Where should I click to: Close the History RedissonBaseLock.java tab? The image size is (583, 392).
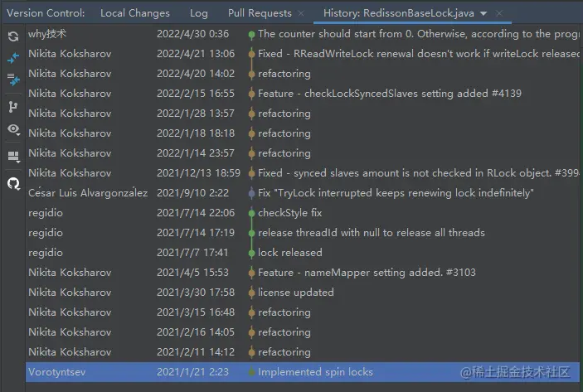(499, 13)
